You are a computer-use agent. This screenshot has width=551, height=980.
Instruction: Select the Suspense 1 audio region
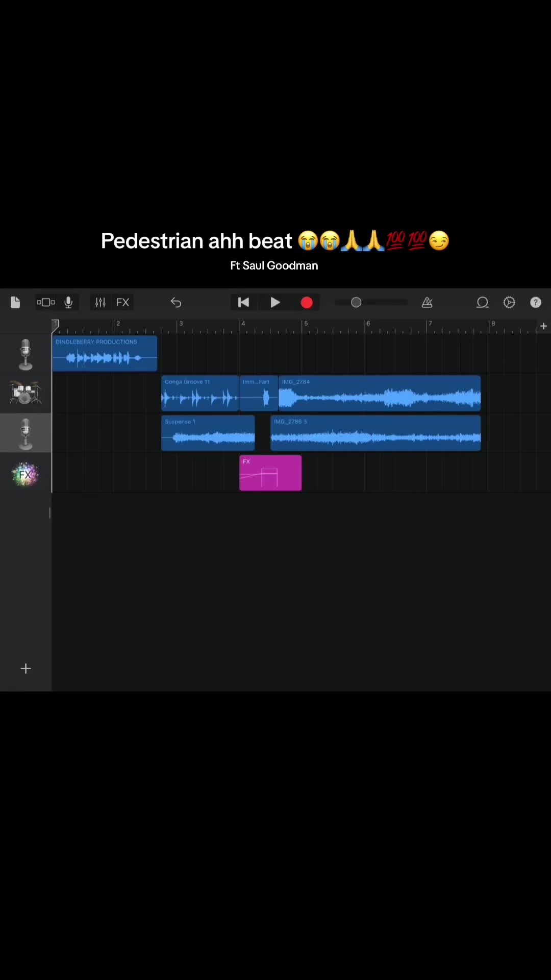(x=208, y=433)
